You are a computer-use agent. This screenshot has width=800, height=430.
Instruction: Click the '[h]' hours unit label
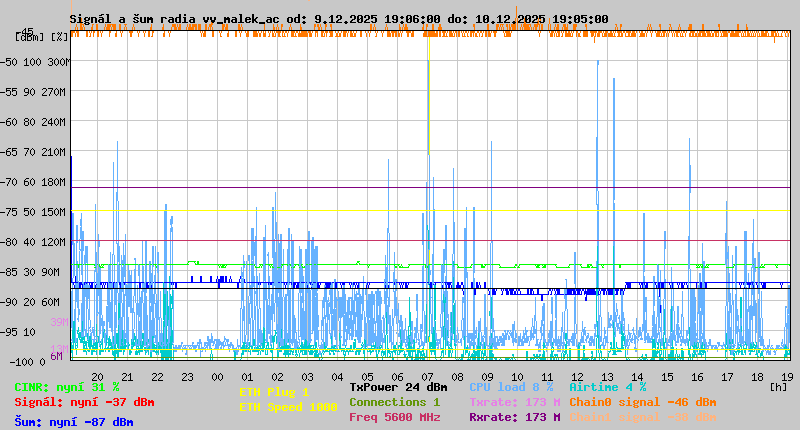point(778,387)
